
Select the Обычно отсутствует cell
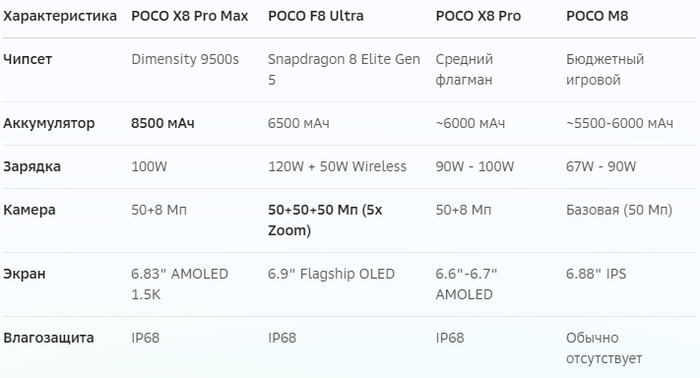tap(604, 348)
